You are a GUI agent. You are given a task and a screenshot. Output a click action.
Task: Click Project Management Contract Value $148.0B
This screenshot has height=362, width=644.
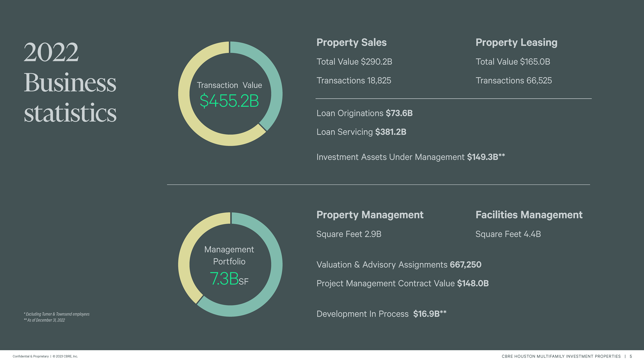click(402, 283)
